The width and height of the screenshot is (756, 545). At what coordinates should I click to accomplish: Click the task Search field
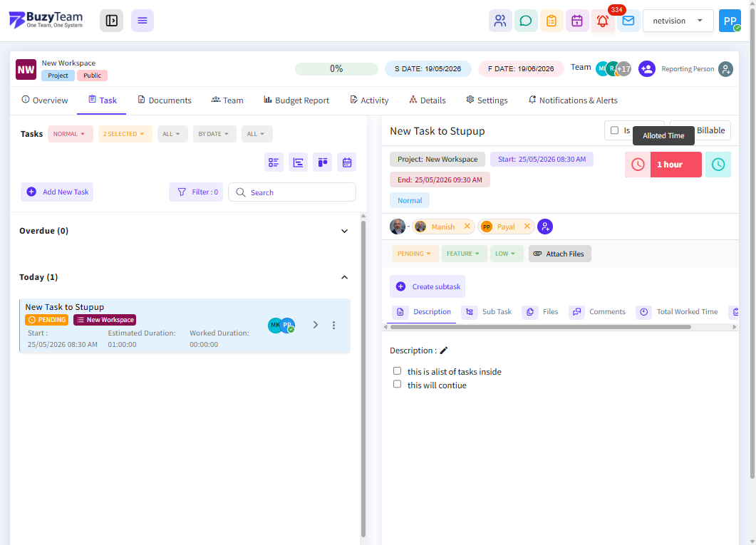coord(292,192)
